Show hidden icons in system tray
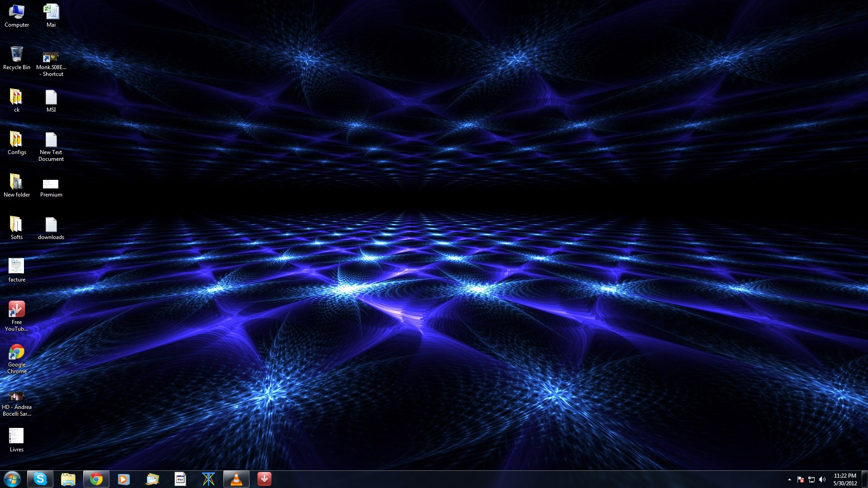Screen dimensions: 868x488 point(789,479)
